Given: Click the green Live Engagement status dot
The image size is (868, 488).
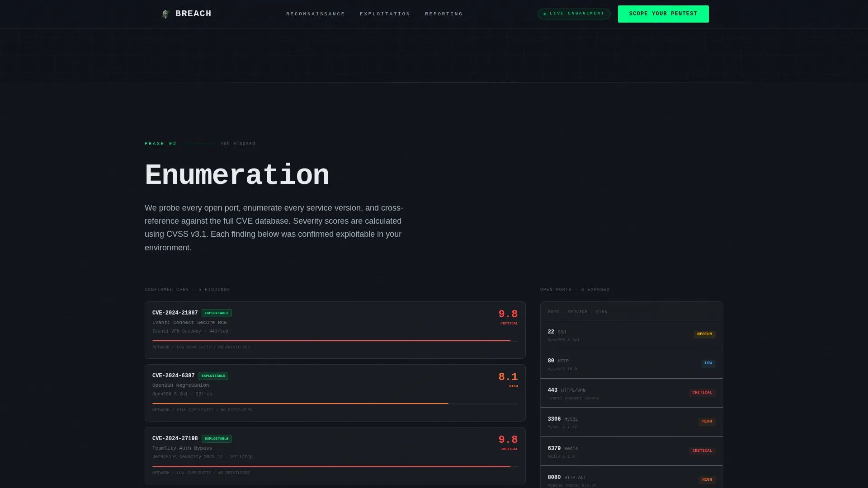Looking at the screenshot, I should pyautogui.click(x=545, y=14).
